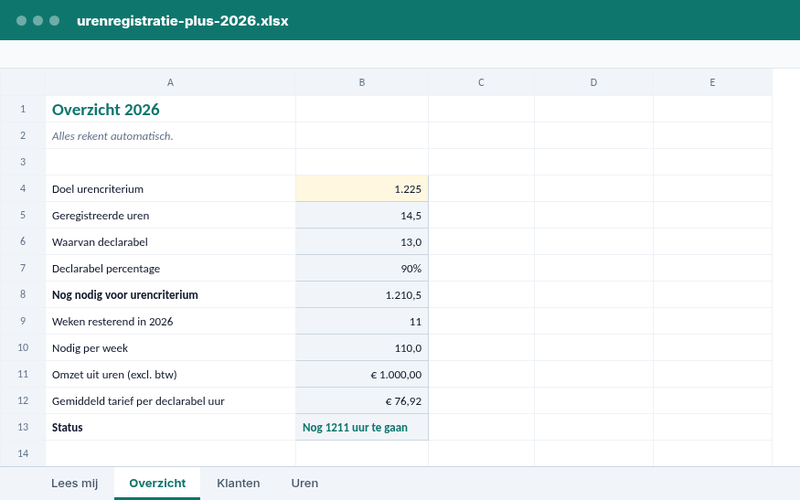Select the Status label cell
The width and height of the screenshot is (800, 500).
tap(170, 428)
